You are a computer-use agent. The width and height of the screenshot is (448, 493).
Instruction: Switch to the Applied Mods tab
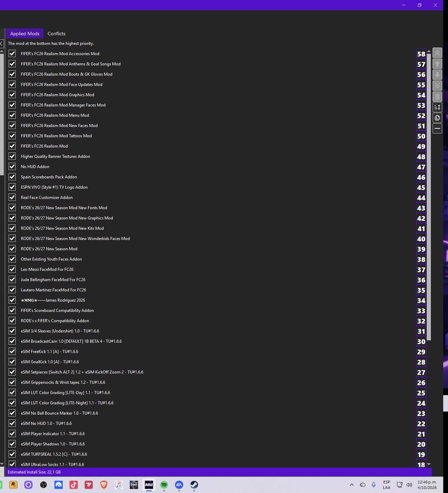[25, 34]
